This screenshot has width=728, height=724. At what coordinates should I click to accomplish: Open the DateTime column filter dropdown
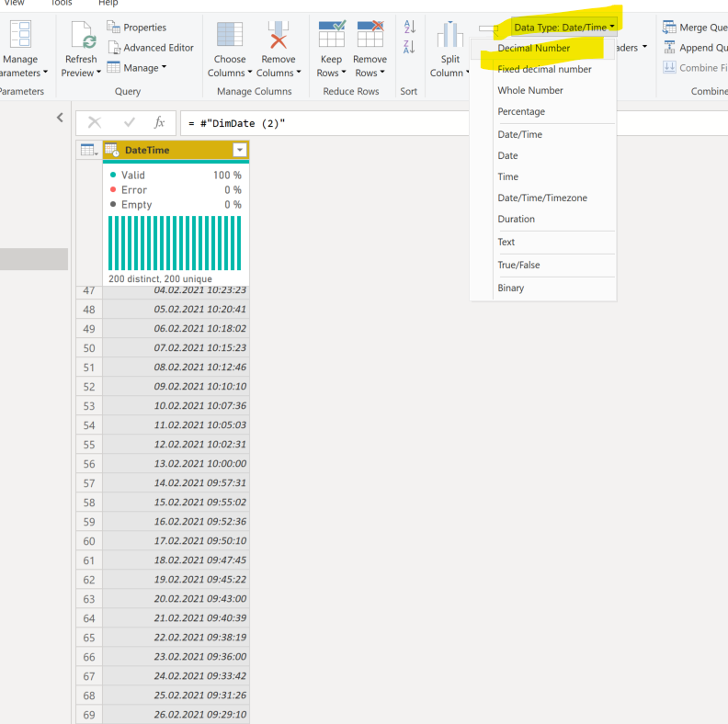click(x=240, y=150)
